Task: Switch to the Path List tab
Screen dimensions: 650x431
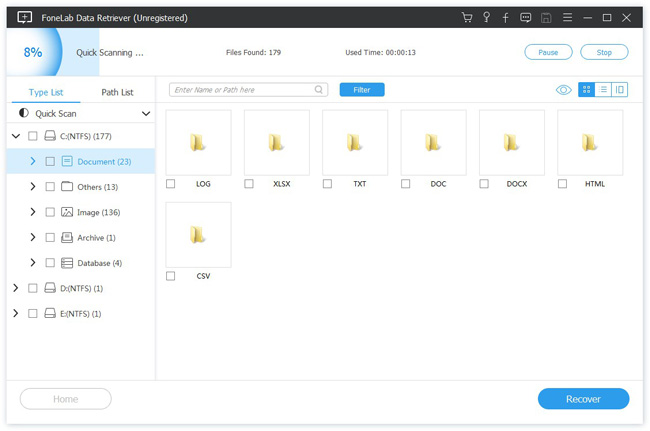Action: pos(117,92)
